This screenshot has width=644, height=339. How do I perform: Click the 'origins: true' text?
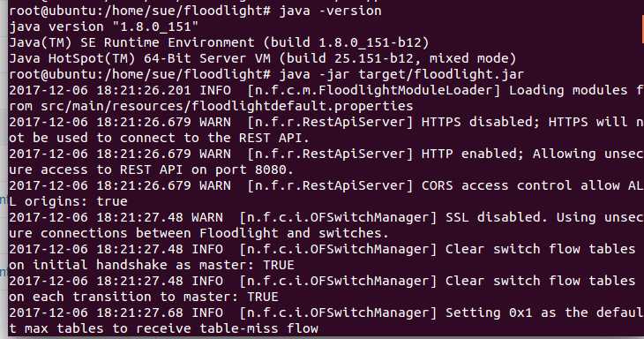pyautogui.click(x=76, y=202)
